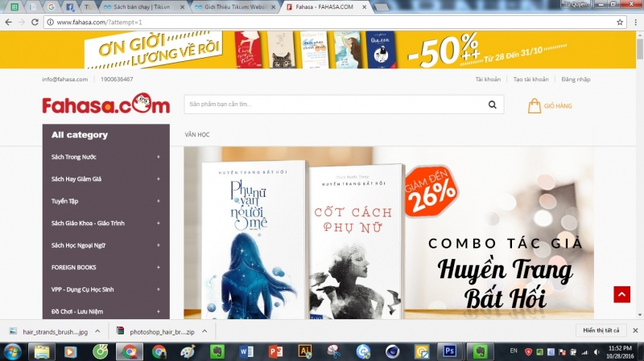Viewport: 644px width, 361px height.
Task: Switch to the Facebook tab
Action: coord(70,7)
